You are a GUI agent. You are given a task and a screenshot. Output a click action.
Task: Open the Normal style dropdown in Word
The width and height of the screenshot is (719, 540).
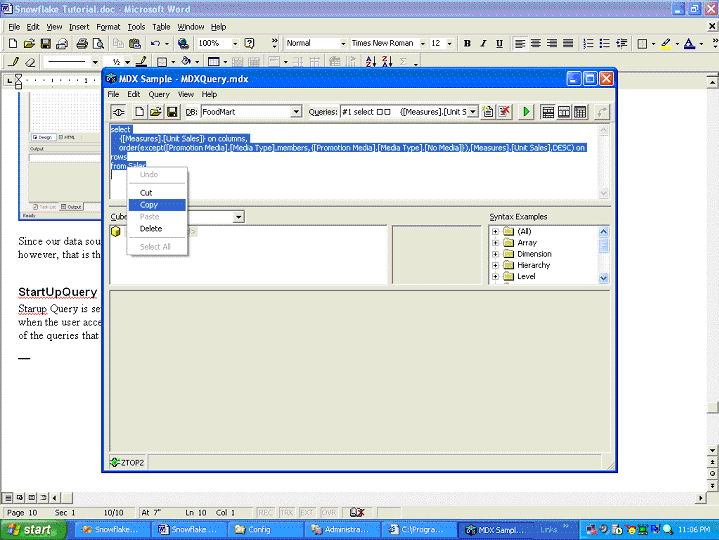coord(343,44)
